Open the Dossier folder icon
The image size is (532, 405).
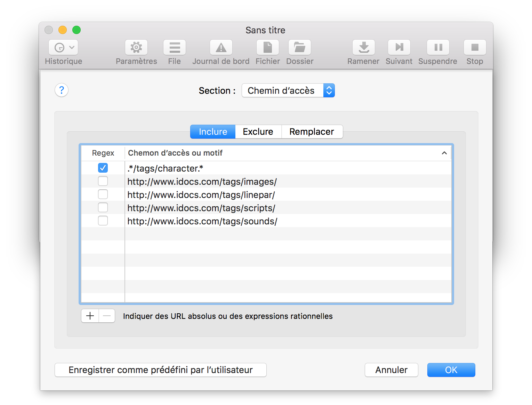(300, 48)
